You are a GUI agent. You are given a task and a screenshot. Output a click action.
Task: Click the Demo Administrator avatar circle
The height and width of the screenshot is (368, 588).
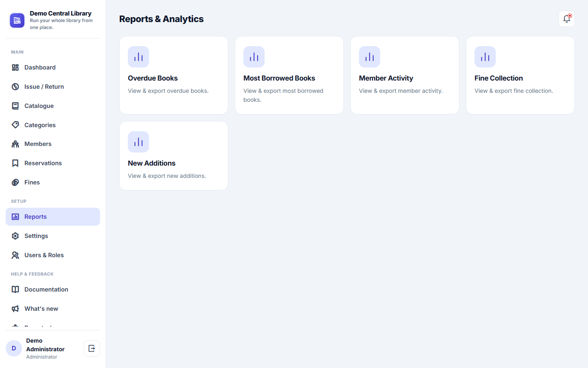coord(14,348)
